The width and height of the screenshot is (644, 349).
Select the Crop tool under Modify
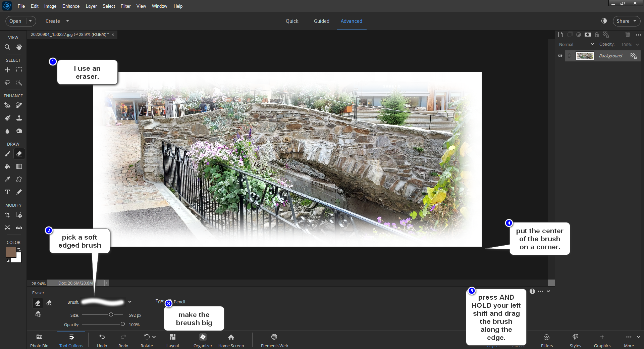pos(7,215)
